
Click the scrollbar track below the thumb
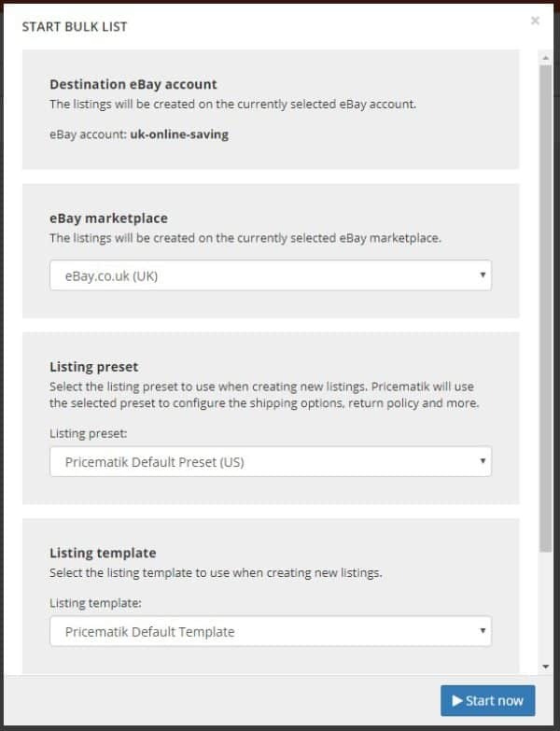(x=546, y=607)
